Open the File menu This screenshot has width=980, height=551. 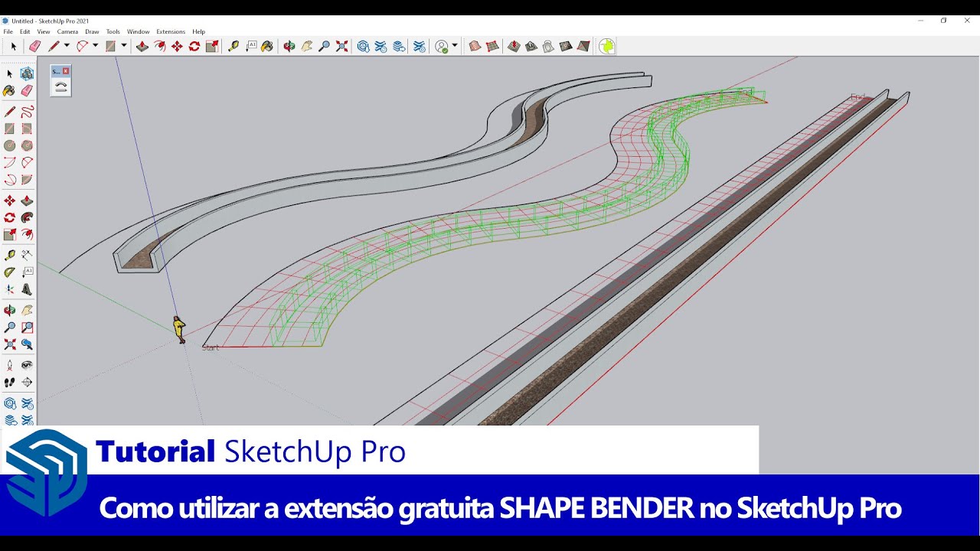(x=8, y=31)
